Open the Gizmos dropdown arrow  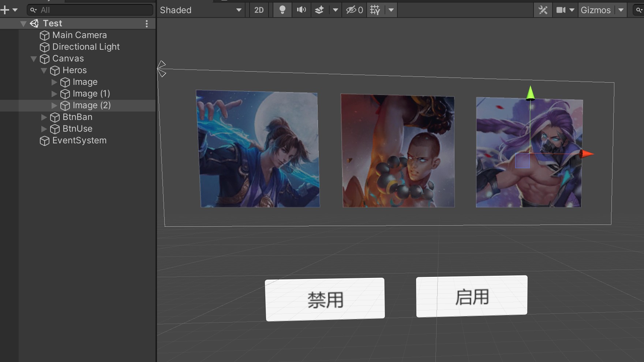coord(621,10)
